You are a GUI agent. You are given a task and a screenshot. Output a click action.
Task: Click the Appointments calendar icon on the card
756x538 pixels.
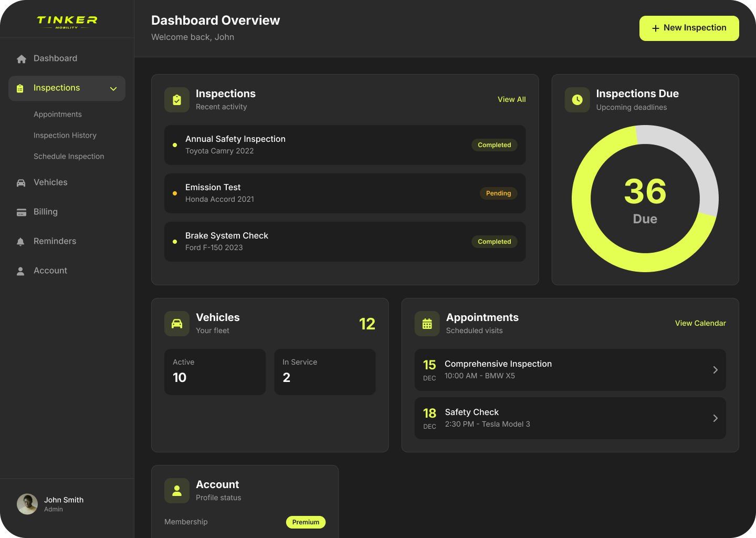(427, 324)
